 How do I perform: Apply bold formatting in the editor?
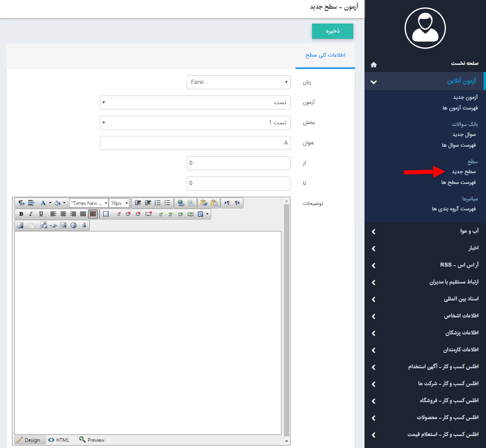pos(21,214)
